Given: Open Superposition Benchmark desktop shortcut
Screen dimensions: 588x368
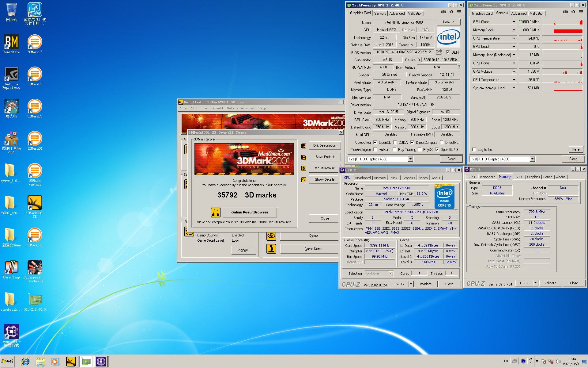Looking at the screenshot, I should click(x=35, y=271).
